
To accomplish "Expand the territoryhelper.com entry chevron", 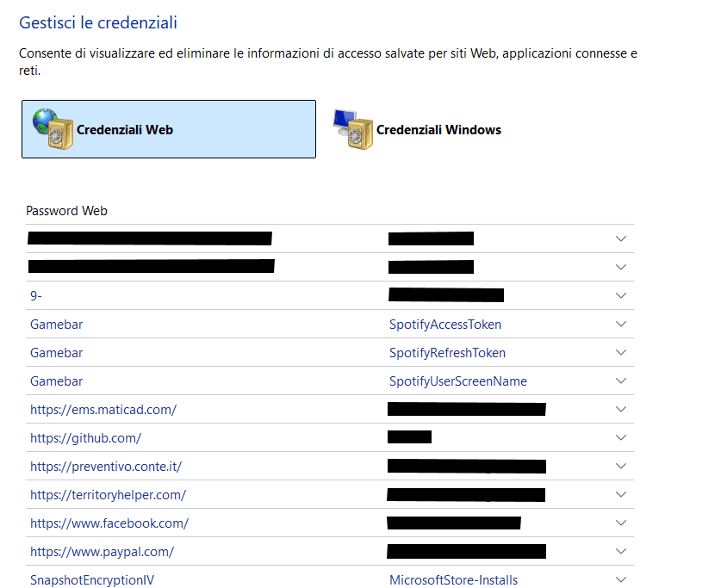I will coord(621,495).
